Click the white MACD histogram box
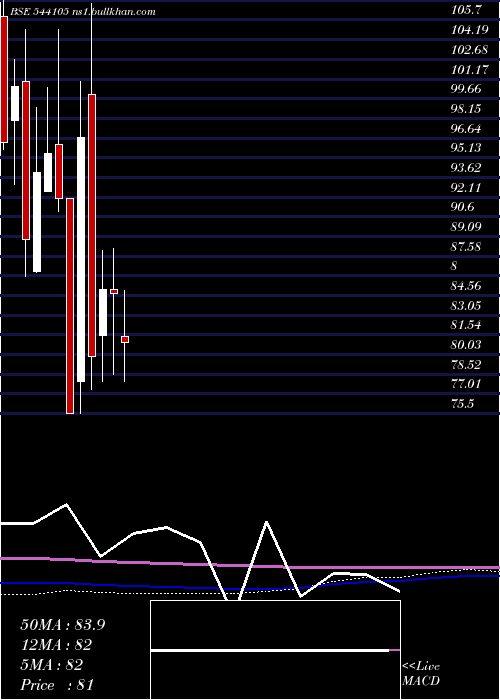This screenshot has width=500, height=700. pyautogui.click(x=275, y=650)
